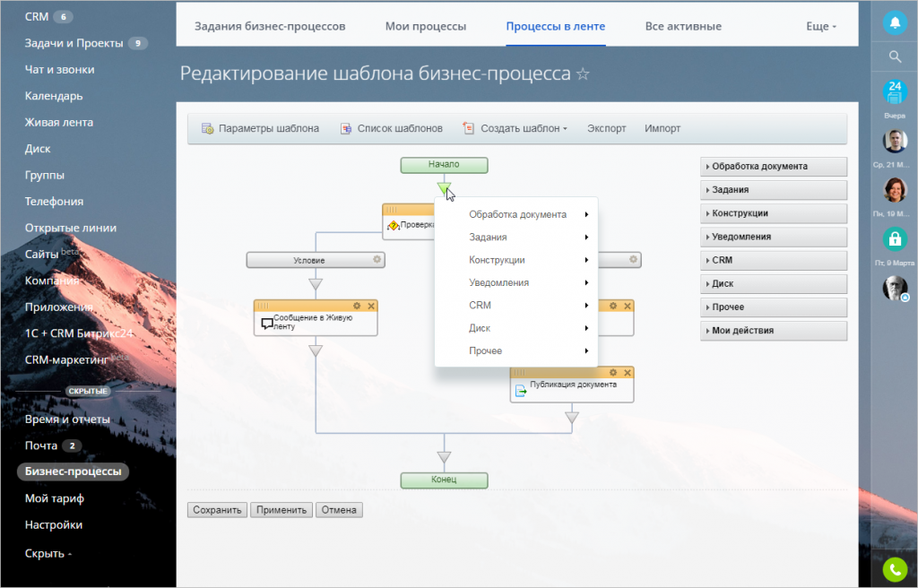Delete the Сообщение в Живую ленту block
The image size is (918, 588).
tap(371, 306)
